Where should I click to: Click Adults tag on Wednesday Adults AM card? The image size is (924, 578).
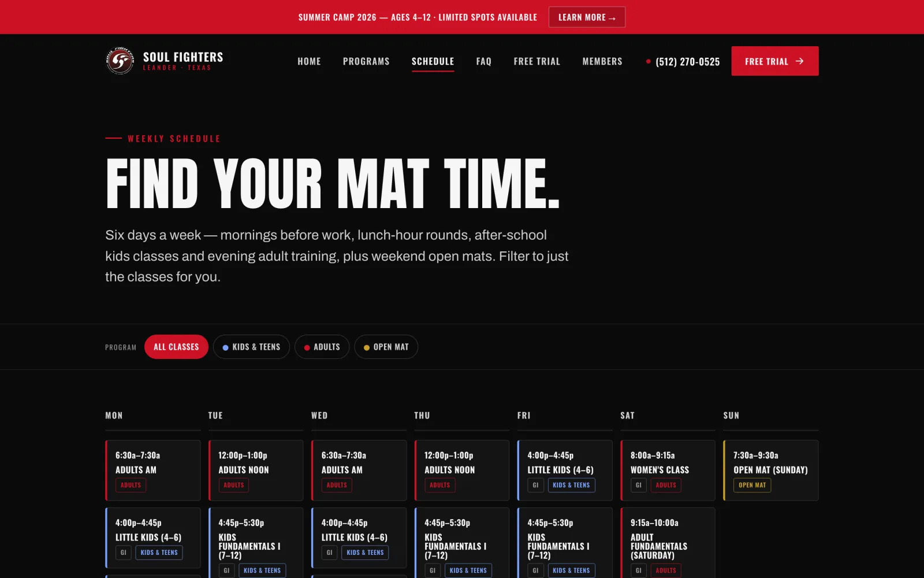[x=337, y=485]
